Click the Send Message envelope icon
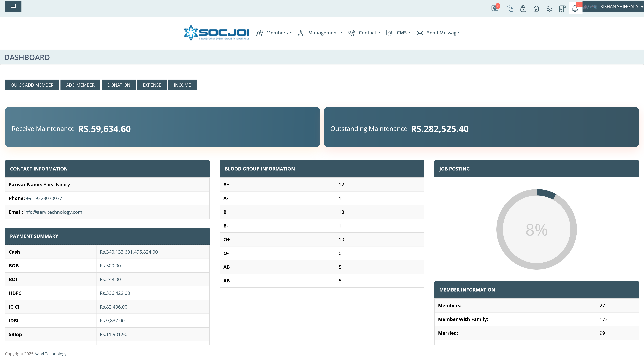644x362 pixels. pyautogui.click(x=420, y=33)
